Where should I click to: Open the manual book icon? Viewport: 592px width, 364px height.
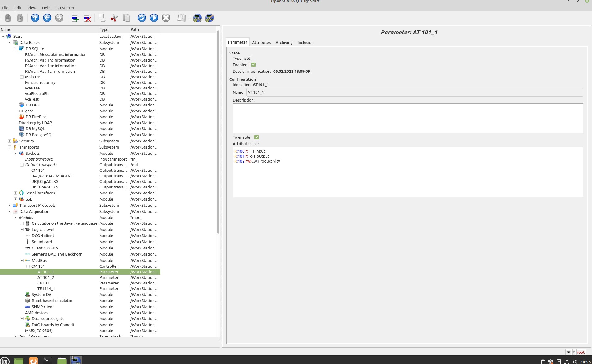tap(181, 18)
